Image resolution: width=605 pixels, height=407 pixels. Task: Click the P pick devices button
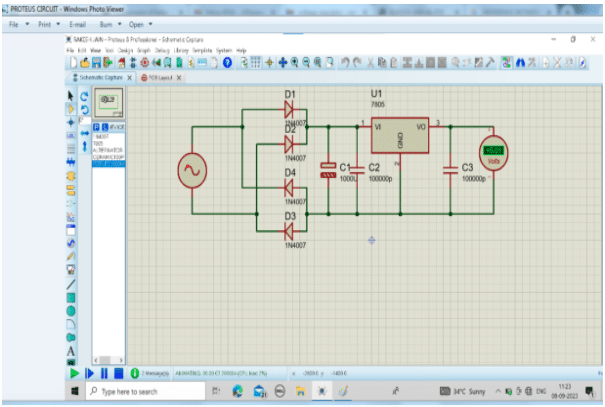(95, 127)
